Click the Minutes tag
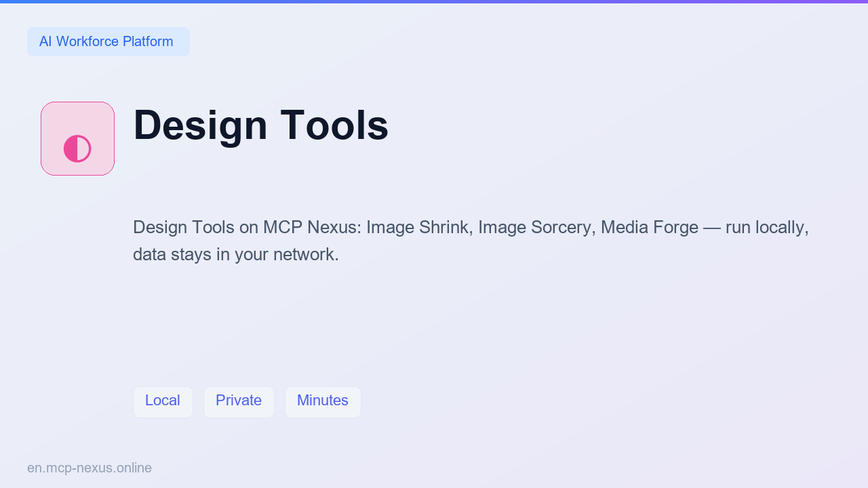 (x=323, y=402)
